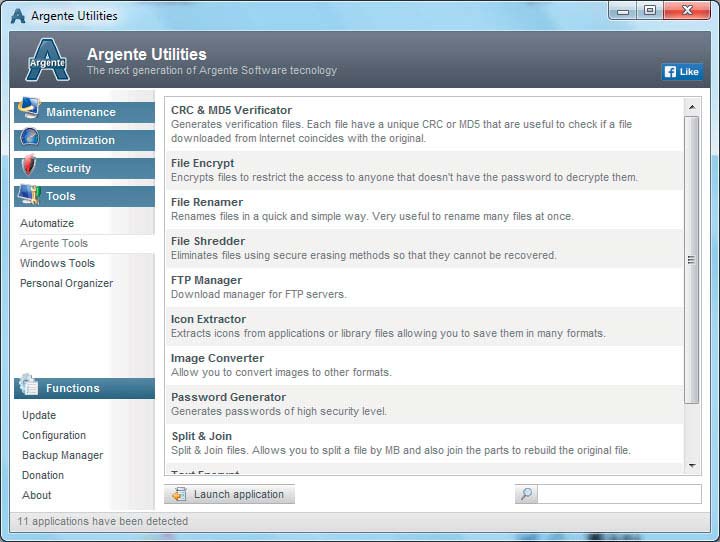Click the Donation link

click(x=43, y=475)
